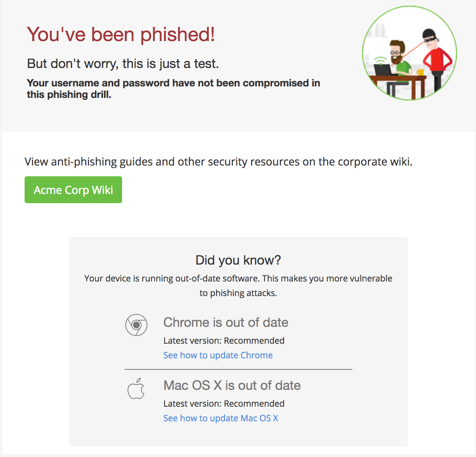Click the Wi-Fi signal in the illustration
Image resolution: width=476 pixels, height=457 pixels.
tap(380, 60)
